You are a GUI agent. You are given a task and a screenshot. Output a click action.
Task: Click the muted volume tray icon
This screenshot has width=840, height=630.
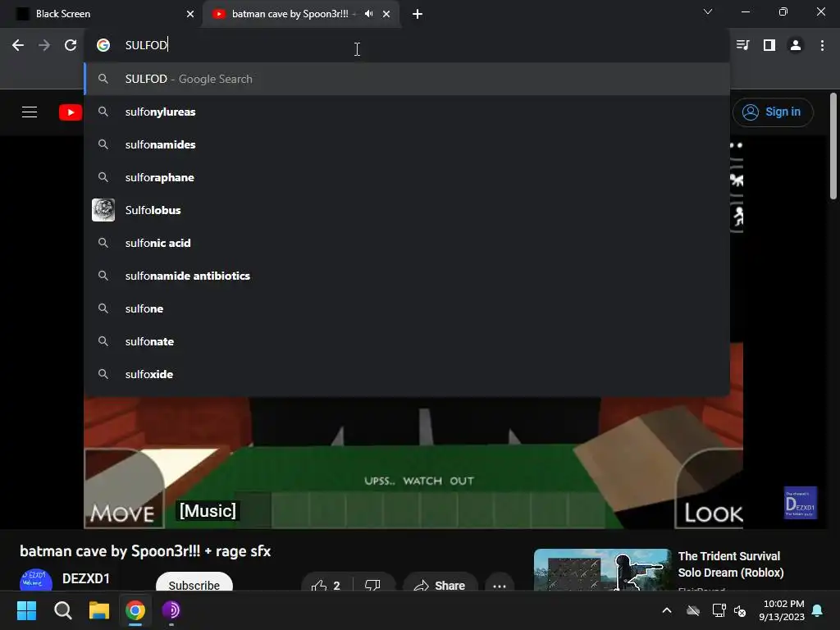pos(741,610)
